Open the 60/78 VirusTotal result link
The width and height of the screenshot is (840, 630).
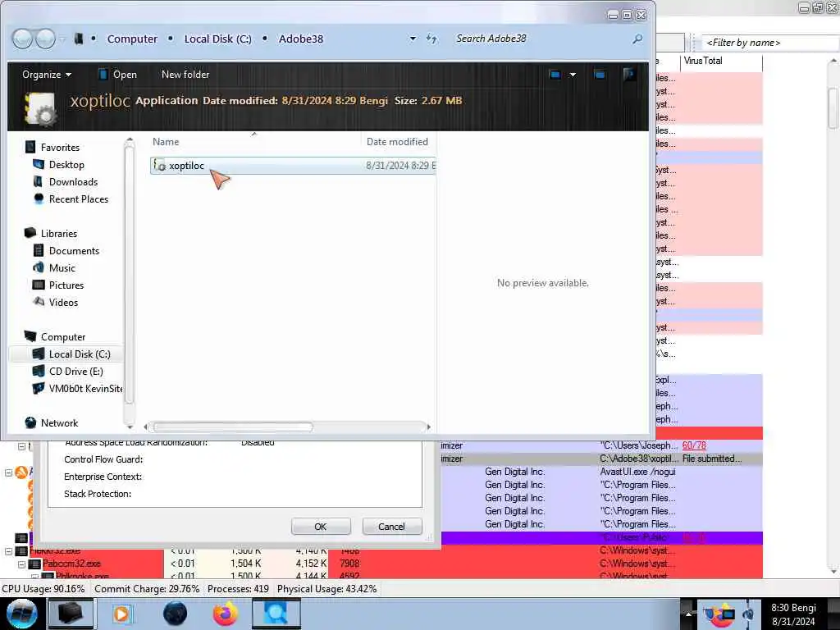[x=694, y=445]
